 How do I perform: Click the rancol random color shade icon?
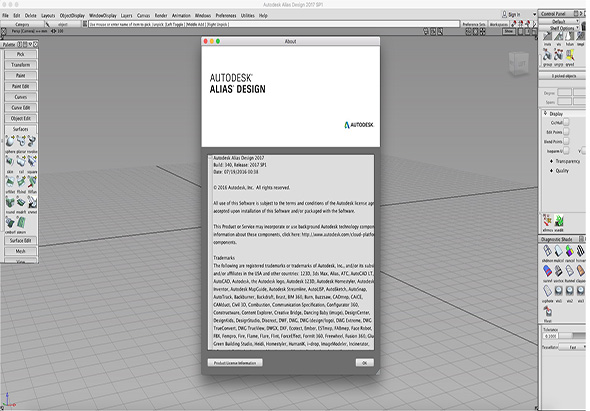pos(570,251)
